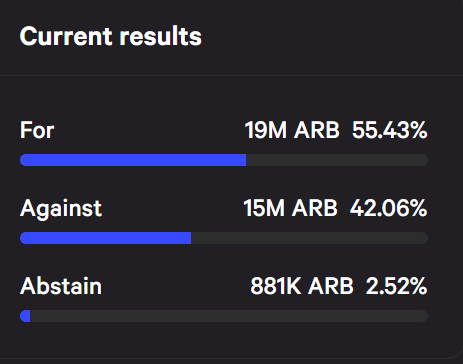This screenshot has height=364, width=463.
Task: Click the 42.06% percentage value
Action: pyautogui.click(x=388, y=208)
